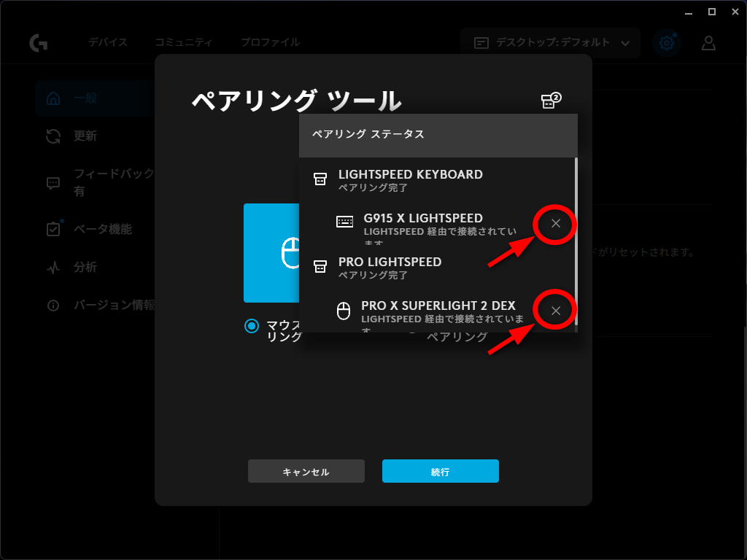Click the PRO X SUPERLIGHT mouse icon
747x560 pixels.
pos(343,311)
